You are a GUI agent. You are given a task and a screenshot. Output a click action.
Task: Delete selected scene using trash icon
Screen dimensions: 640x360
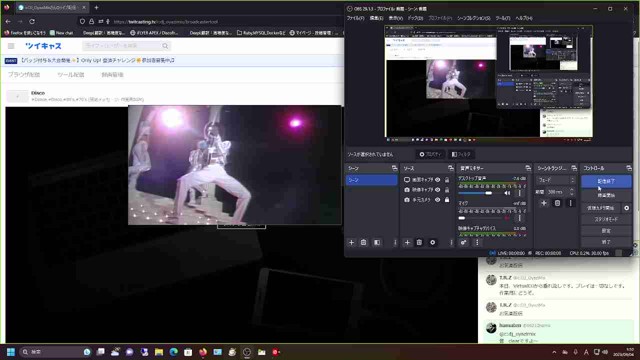pyautogui.click(x=364, y=242)
